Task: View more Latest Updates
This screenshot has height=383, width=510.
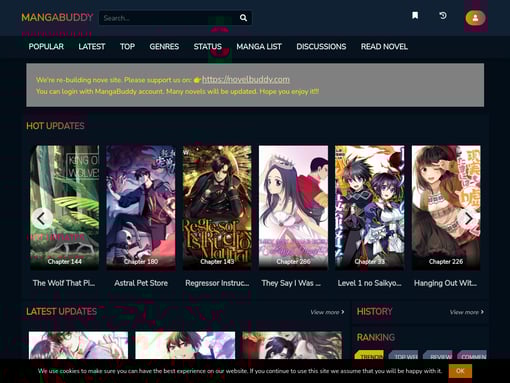Action: 327,312
